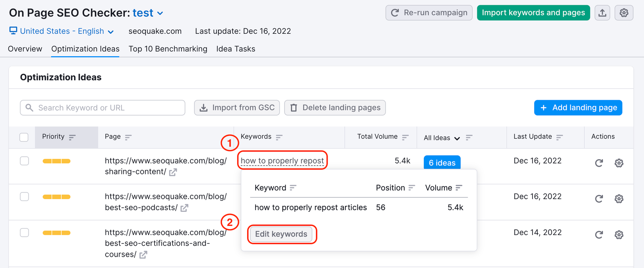Open best-seo-podcasts URL external link icon
Image resolution: width=644 pixels, height=268 pixels.
tap(184, 208)
